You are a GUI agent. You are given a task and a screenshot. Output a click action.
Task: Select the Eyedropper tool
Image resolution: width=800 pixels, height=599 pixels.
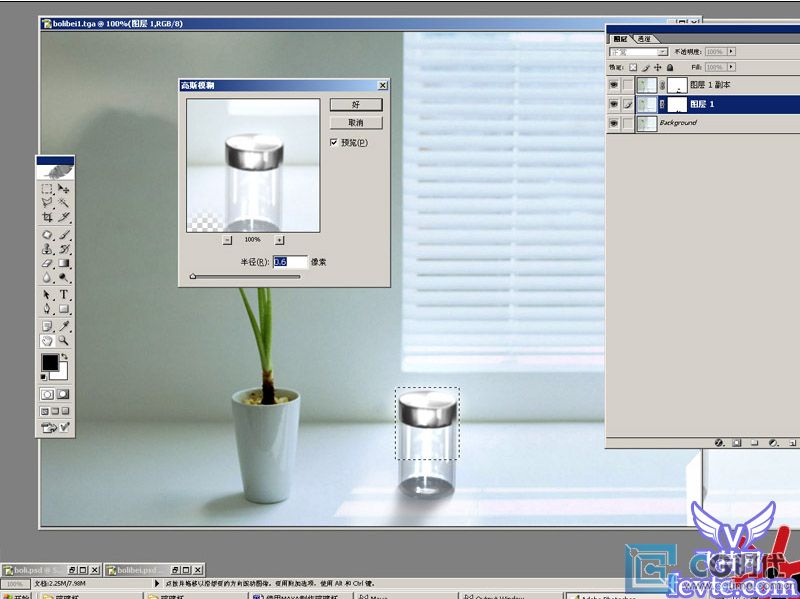coord(63,326)
